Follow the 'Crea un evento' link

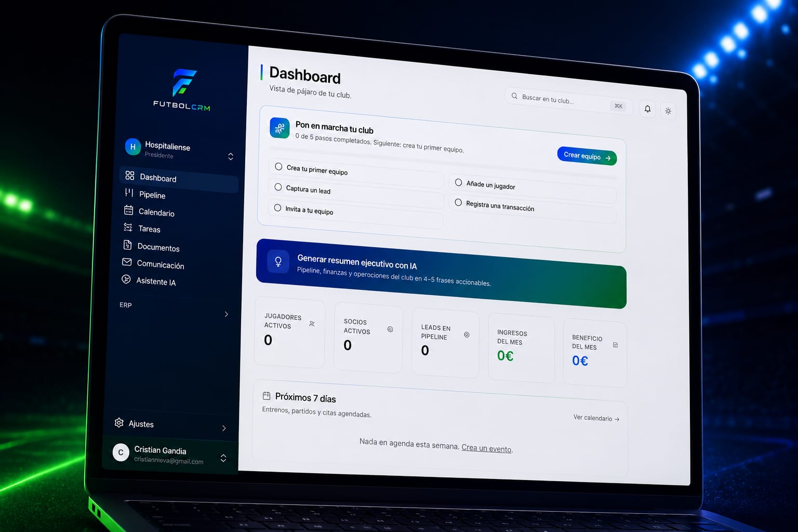point(487,448)
